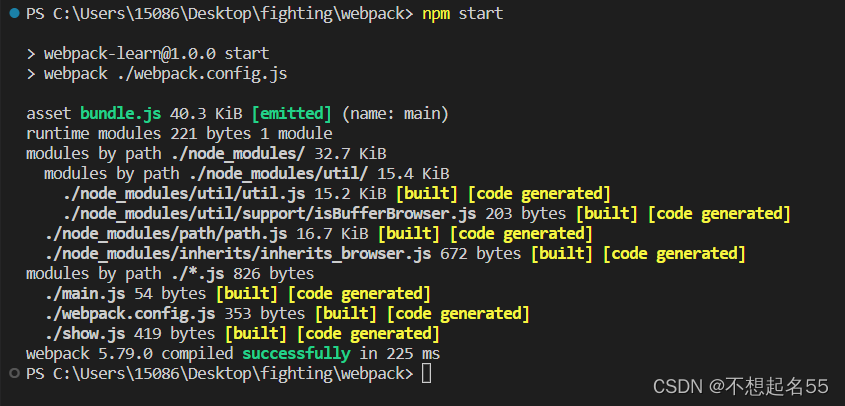Click the npm start command text
845x406 pixels.
462,14
